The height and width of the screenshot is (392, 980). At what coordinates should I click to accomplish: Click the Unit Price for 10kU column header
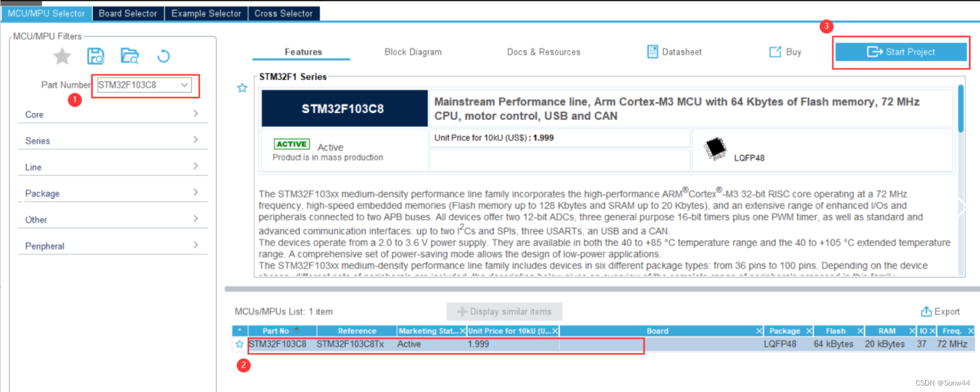tap(510, 331)
